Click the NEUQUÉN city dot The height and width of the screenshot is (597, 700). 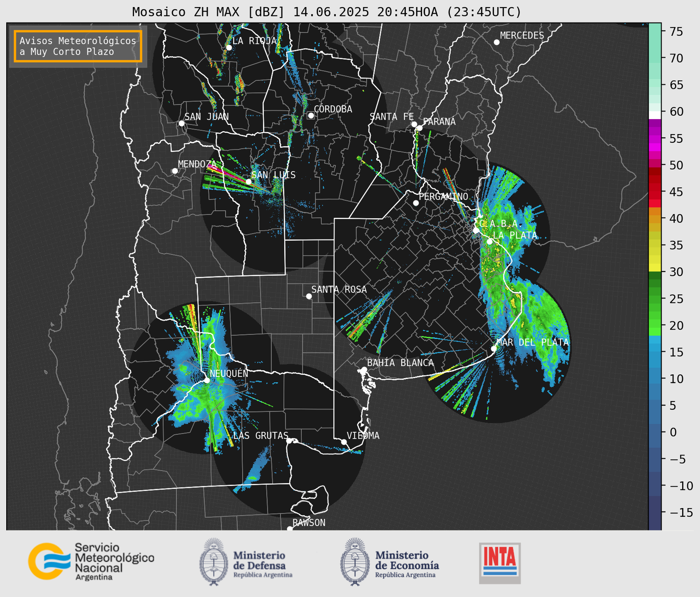click(207, 380)
